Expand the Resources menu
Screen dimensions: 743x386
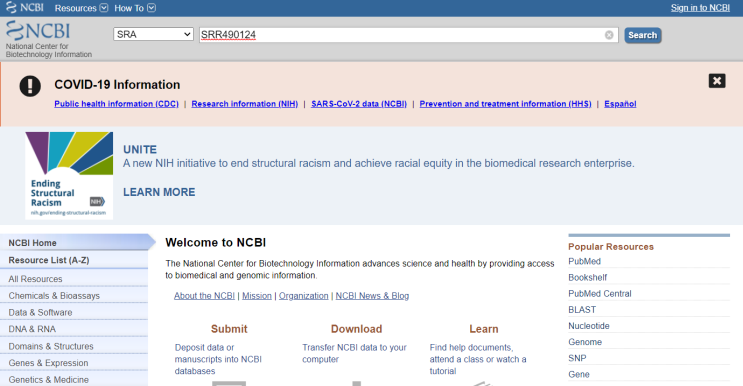click(x=81, y=8)
